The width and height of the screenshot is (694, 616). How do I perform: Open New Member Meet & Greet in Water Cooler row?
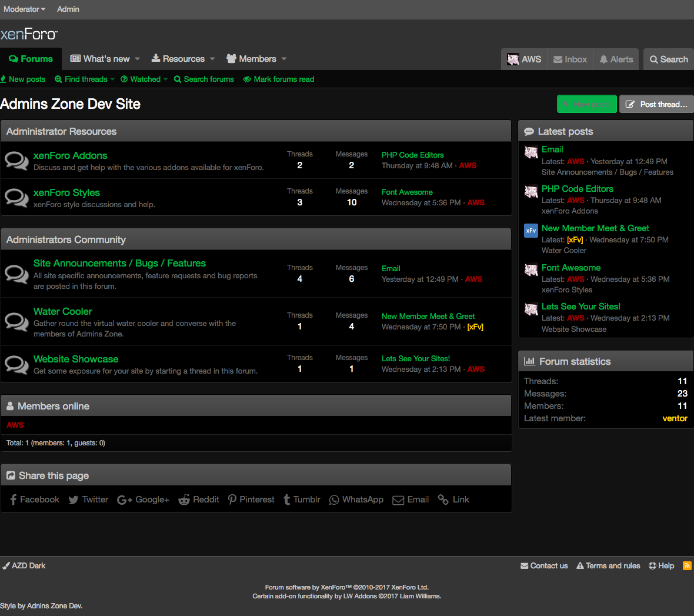pyautogui.click(x=428, y=316)
